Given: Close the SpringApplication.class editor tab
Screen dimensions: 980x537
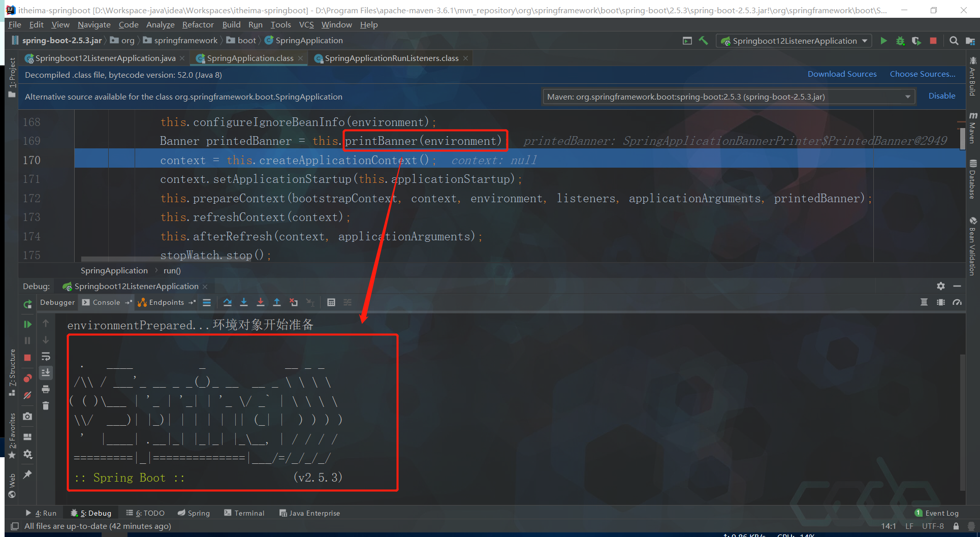Looking at the screenshot, I should pos(301,58).
